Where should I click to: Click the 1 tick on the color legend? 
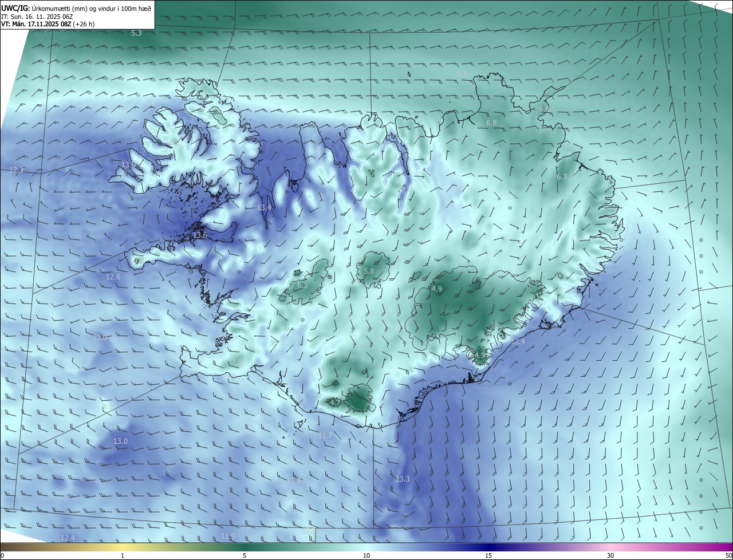[x=123, y=556]
